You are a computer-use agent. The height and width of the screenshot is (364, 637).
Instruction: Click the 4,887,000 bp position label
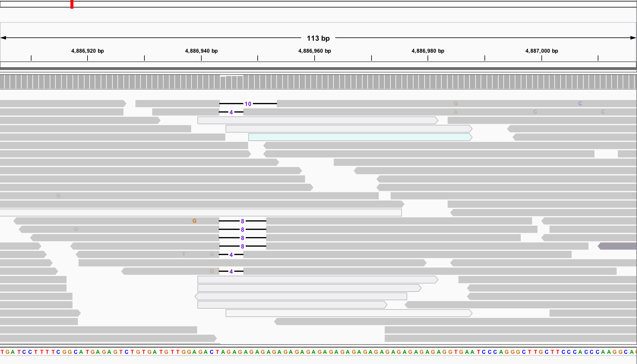tap(541, 51)
